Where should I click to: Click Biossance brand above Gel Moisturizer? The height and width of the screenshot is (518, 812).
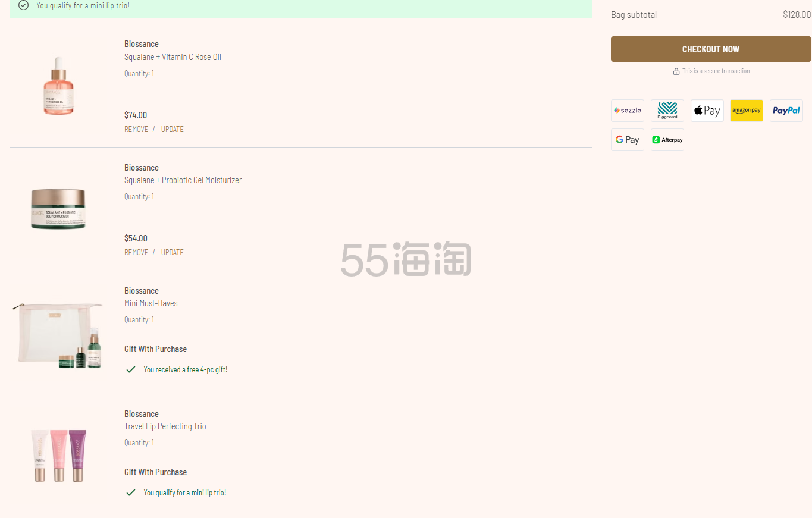[x=142, y=168]
